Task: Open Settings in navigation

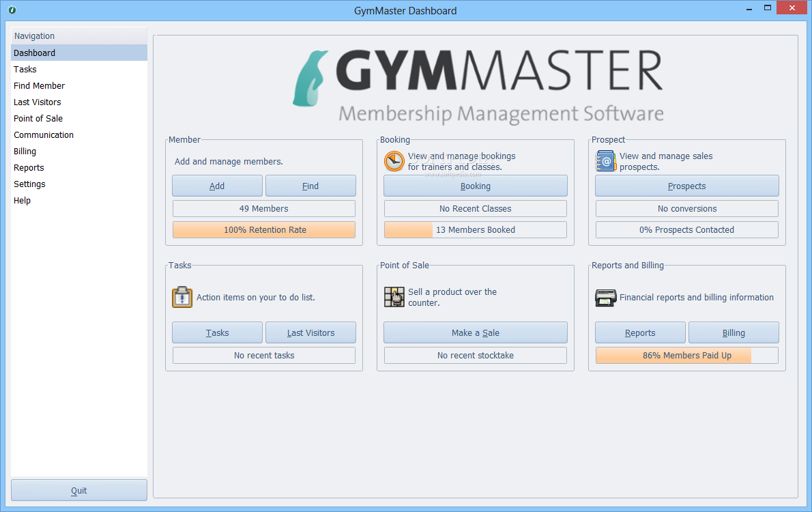Action: [78, 184]
